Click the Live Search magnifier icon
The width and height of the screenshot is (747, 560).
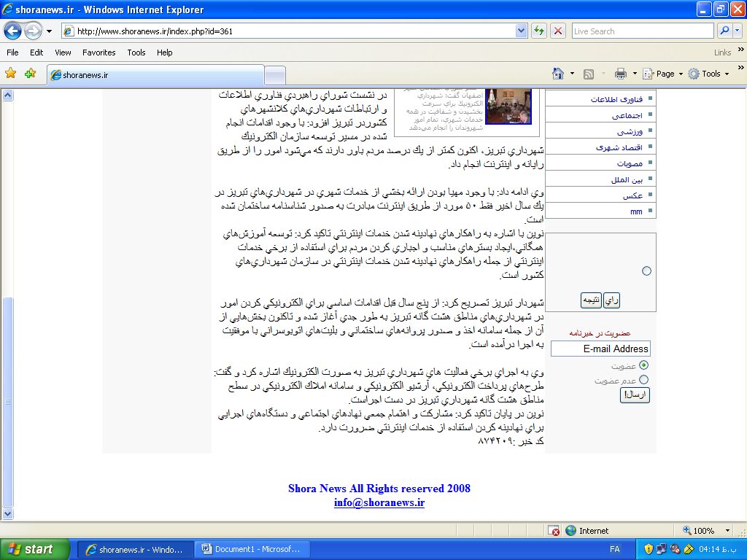pos(725,31)
